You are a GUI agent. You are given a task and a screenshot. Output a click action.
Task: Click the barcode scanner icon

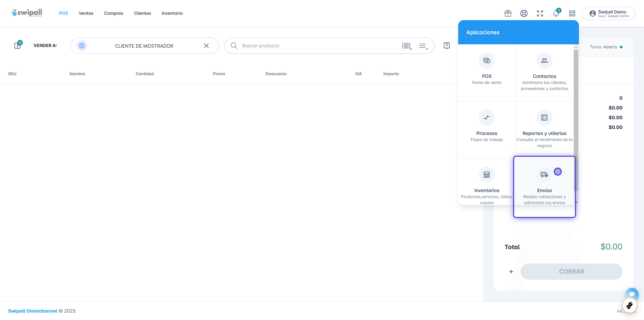pos(407,46)
